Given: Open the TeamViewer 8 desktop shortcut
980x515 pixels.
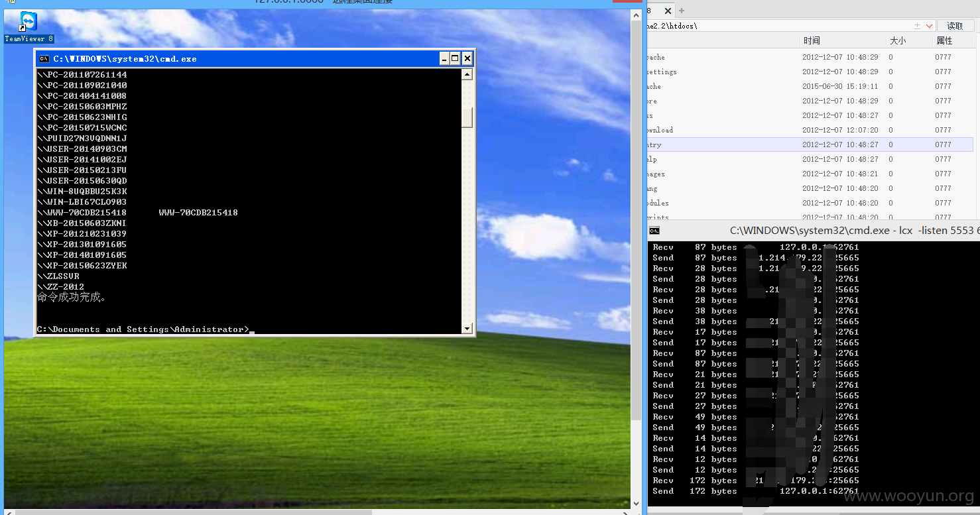Looking at the screenshot, I should [29, 27].
